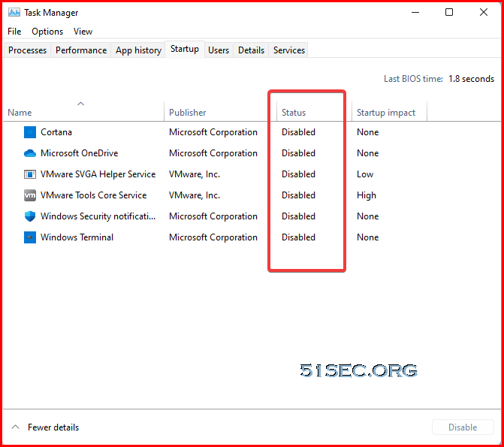Click the VMware SVGA Helper Service icon
The width and height of the screenshot is (504, 447).
click(30, 174)
